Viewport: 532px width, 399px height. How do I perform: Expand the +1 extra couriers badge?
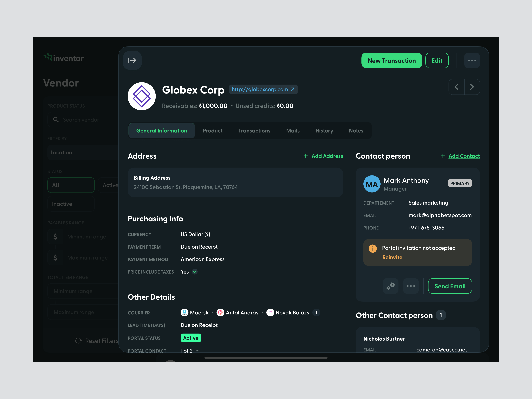coord(316,313)
